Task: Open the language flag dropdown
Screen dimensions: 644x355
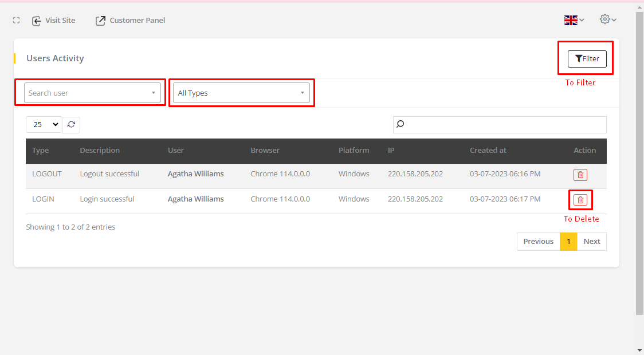Action: 574,20
